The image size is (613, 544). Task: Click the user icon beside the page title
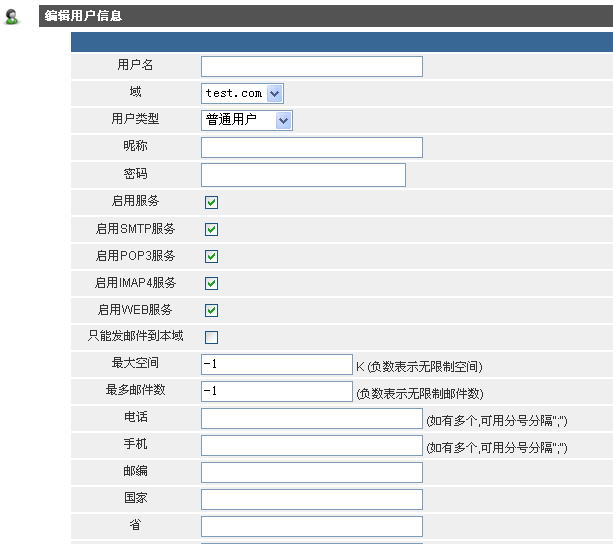[x=13, y=16]
